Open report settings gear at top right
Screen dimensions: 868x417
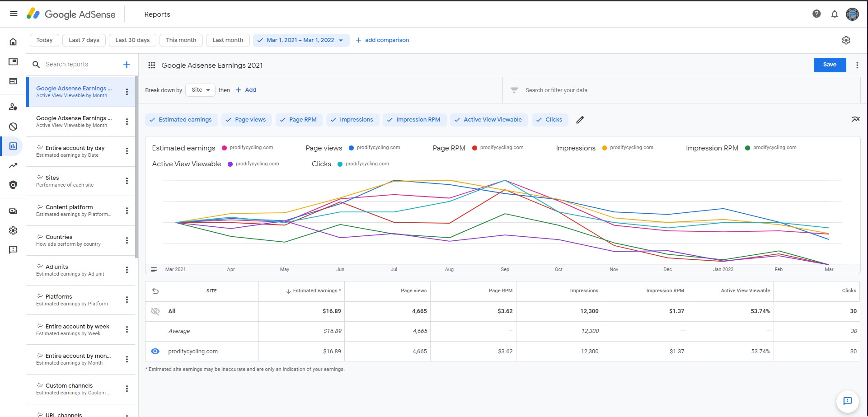point(846,40)
